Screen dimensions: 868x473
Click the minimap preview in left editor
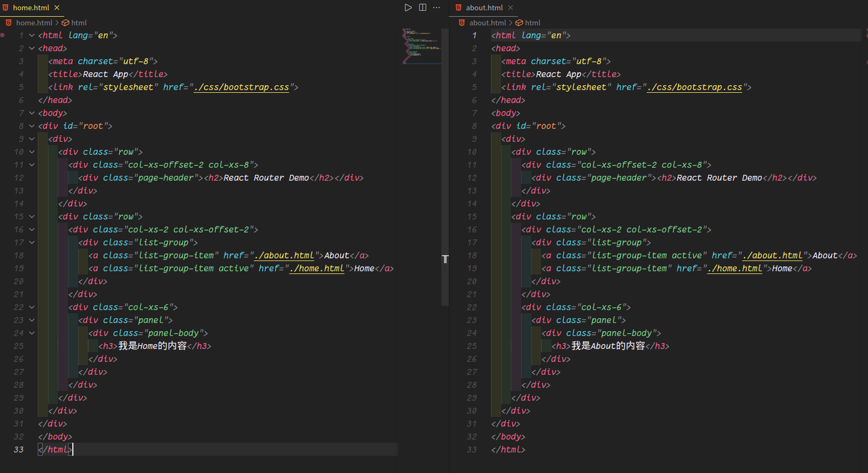(x=421, y=46)
